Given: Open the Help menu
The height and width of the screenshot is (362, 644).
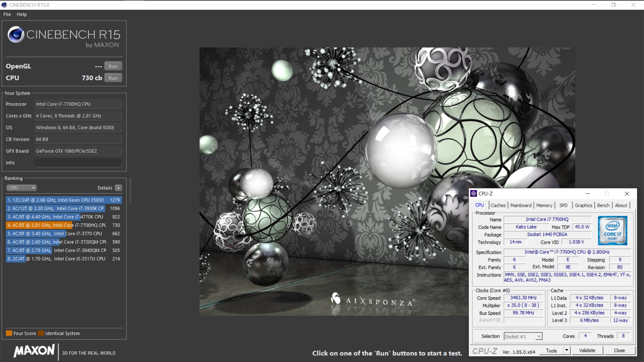Looking at the screenshot, I should point(21,14).
